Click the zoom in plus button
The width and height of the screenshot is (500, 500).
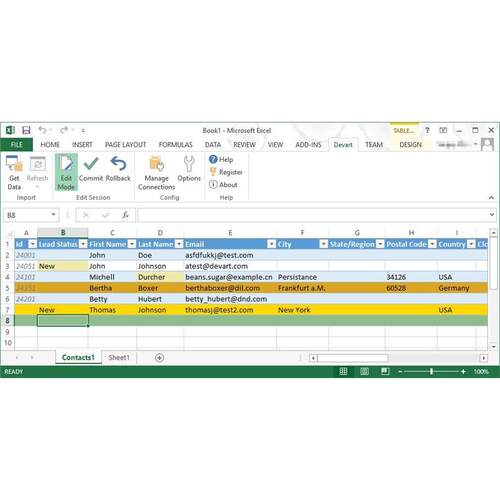463,371
